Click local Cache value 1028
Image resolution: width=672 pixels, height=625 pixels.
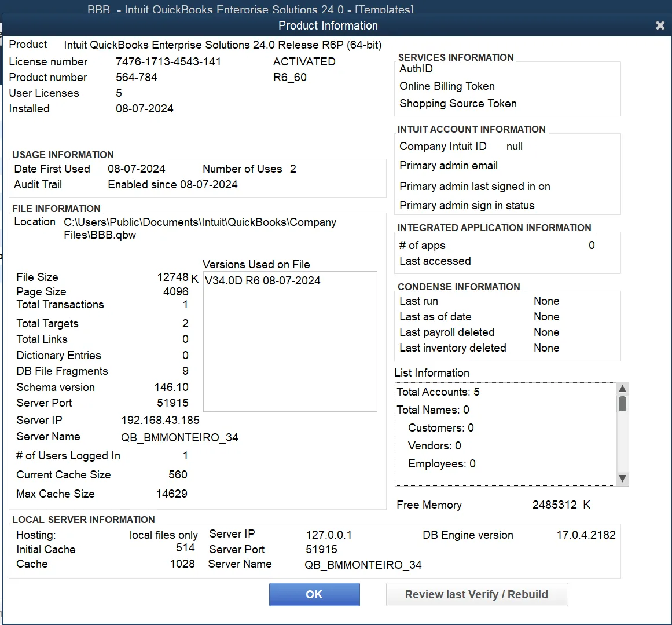tap(182, 564)
